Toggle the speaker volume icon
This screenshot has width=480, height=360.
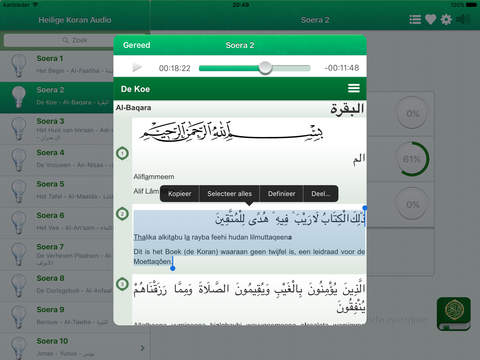click(462, 19)
